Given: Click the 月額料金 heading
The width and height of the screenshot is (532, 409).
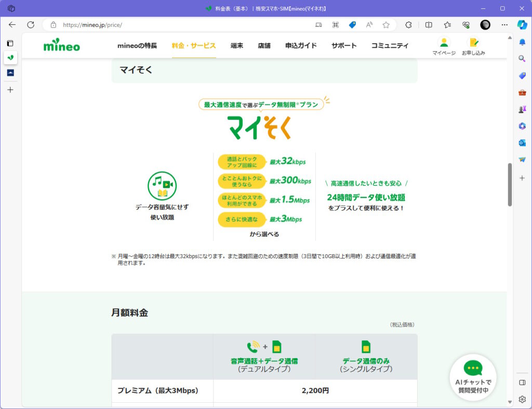Looking at the screenshot, I should coord(129,312).
